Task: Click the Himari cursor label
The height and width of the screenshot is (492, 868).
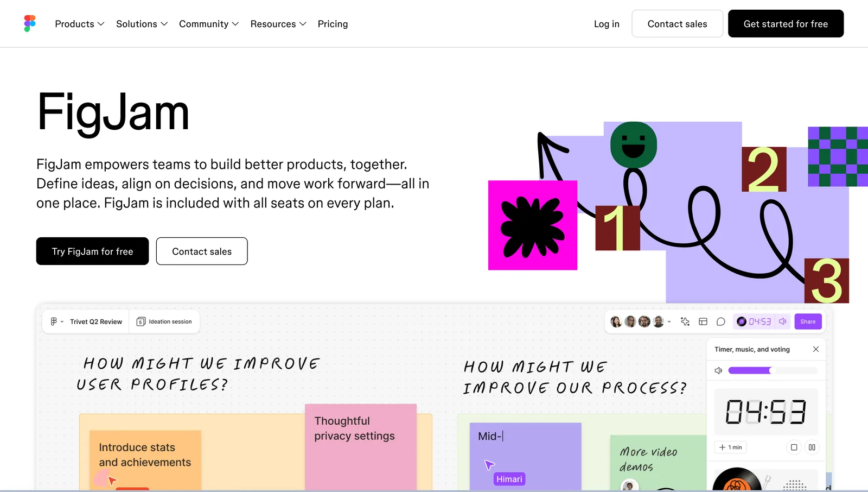Action: coord(509,479)
